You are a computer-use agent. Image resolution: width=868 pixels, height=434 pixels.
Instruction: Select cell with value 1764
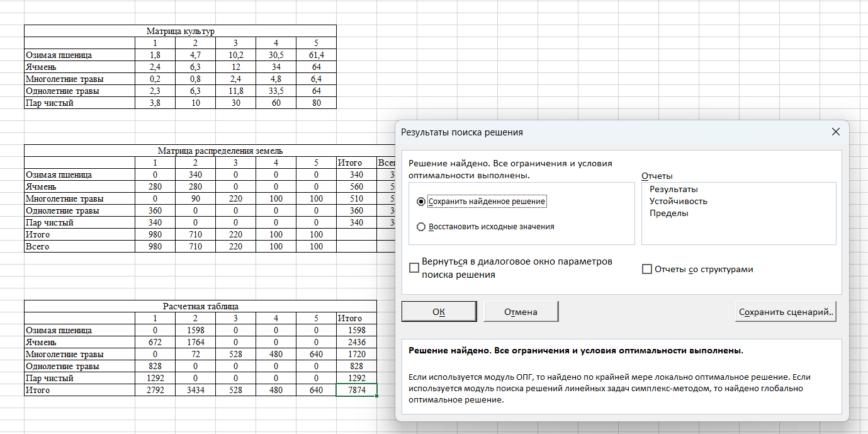click(195, 342)
